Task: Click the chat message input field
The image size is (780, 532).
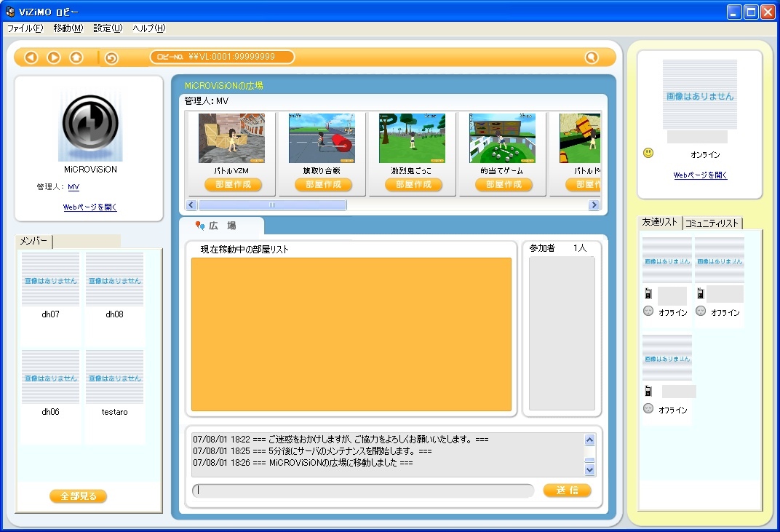Action: (x=364, y=491)
